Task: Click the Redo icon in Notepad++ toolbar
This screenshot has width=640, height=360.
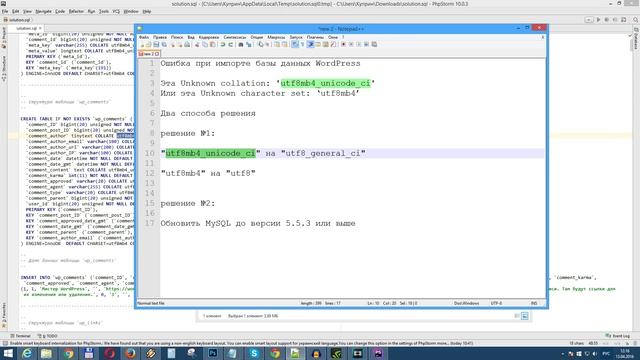Action: click(231, 44)
